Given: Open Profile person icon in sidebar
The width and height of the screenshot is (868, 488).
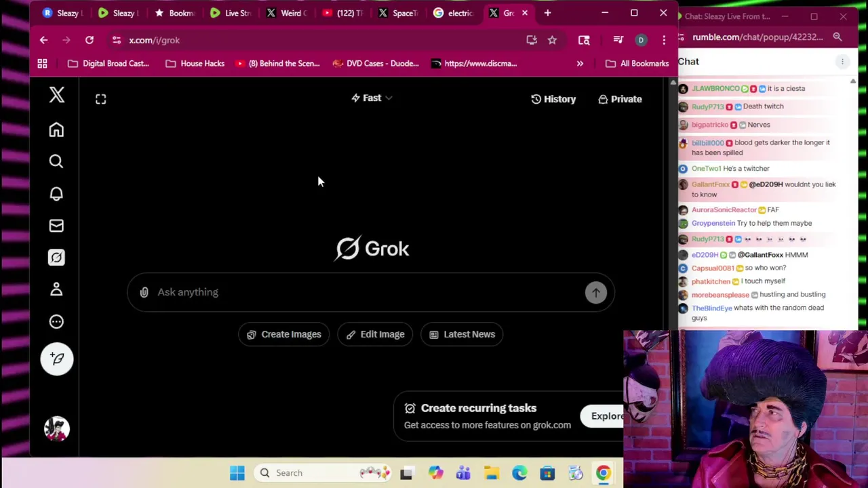Looking at the screenshot, I should point(56,289).
